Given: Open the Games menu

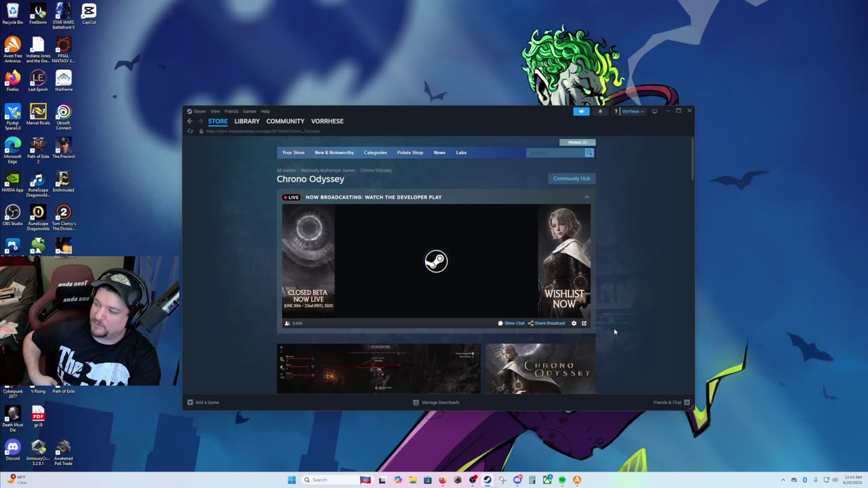Looking at the screenshot, I should (250, 111).
